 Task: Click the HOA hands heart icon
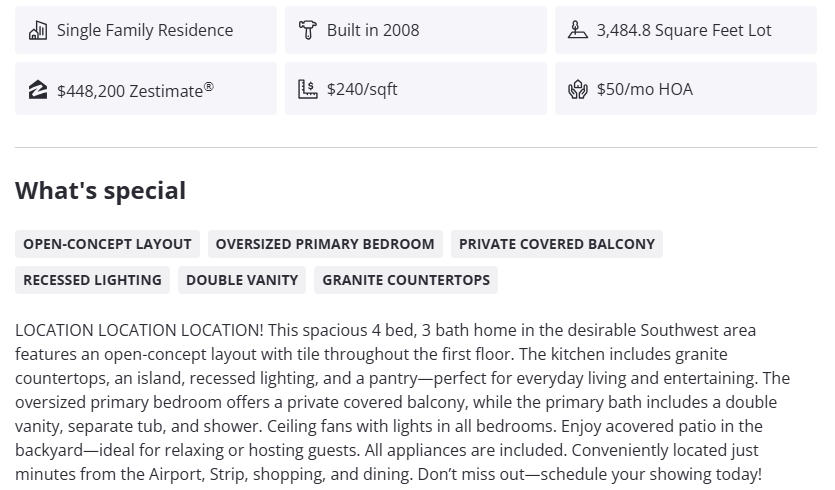click(x=578, y=89)
